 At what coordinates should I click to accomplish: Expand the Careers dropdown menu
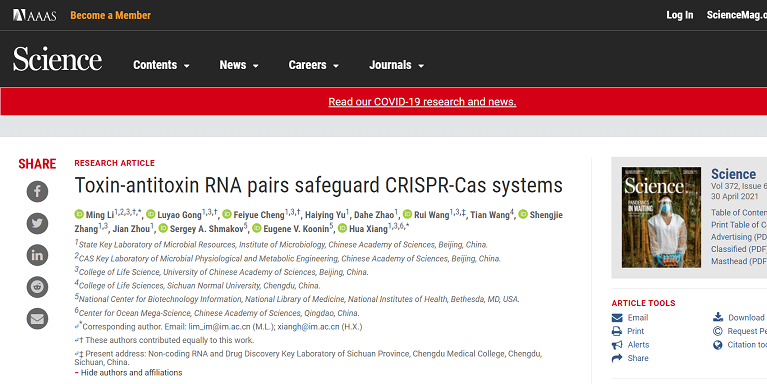tap(314, 65)
